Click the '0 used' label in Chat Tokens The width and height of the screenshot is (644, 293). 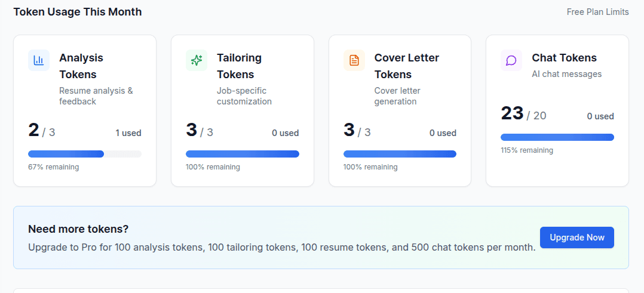(600, 116)
